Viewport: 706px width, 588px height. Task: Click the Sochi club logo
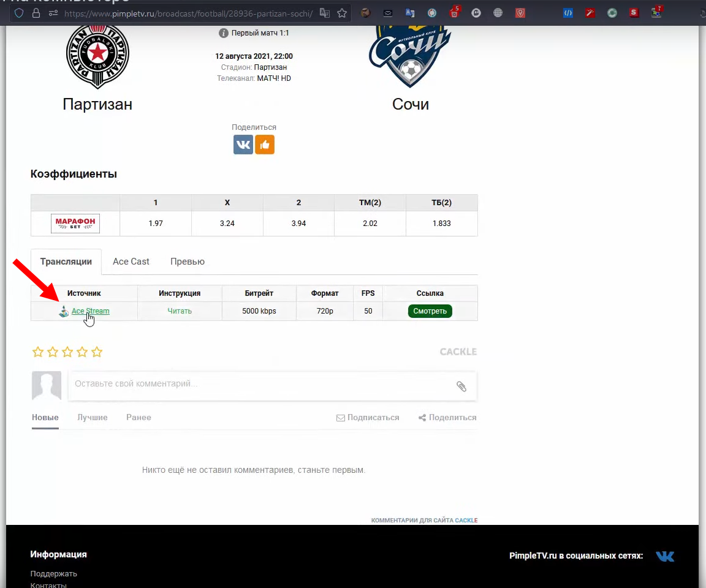tap(410, 56)
